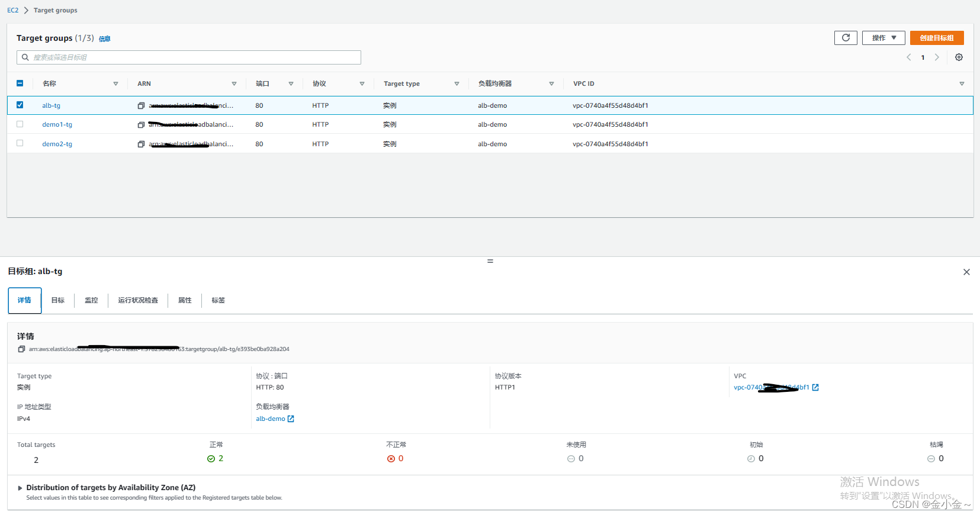Go to previous page arrow

908,57
